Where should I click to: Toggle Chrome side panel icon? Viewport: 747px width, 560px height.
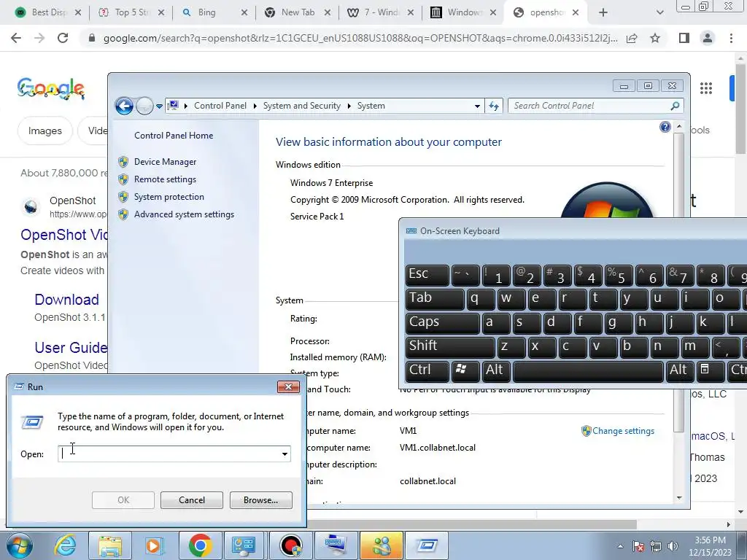[x=684, y=38]
